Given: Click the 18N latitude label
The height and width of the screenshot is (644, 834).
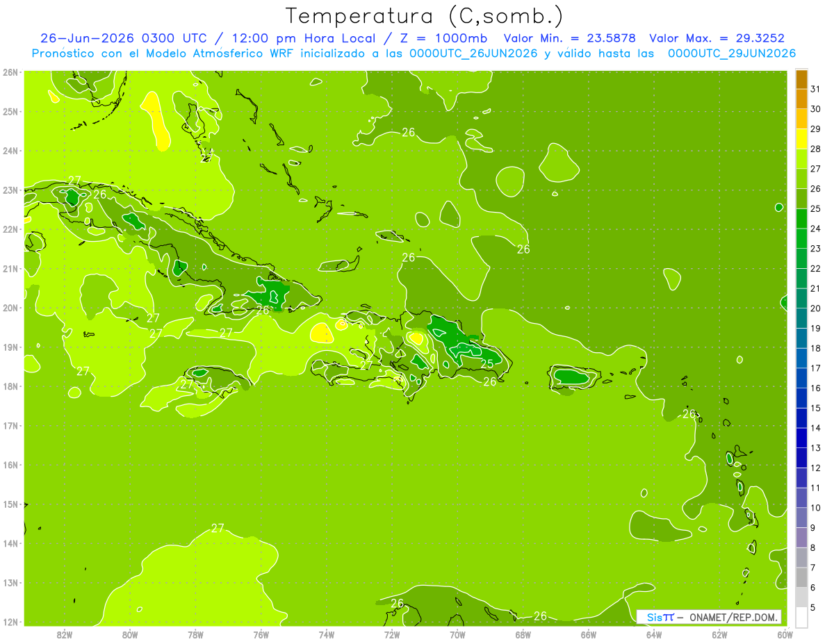Looking at the screenshot, I should (x=10, y=386).
